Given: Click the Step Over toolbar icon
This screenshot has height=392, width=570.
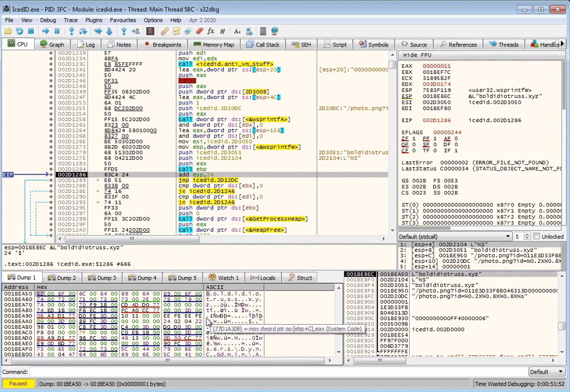Looking at the screenshot, I should click(x=84, y=31).
